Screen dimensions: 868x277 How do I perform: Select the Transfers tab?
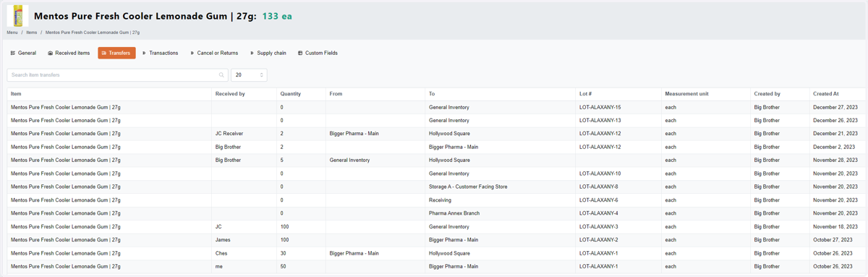point(116,53)
